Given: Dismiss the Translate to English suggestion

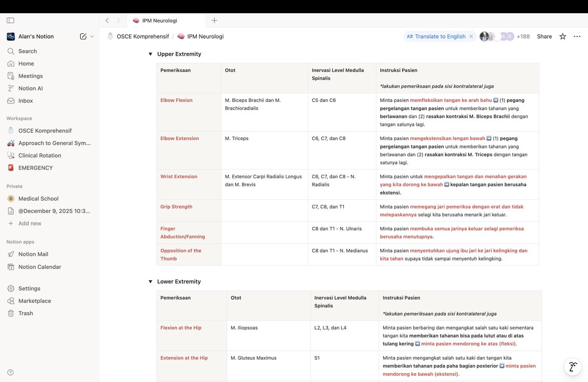Looking at the screenshot, I should [x=471, y=36].
